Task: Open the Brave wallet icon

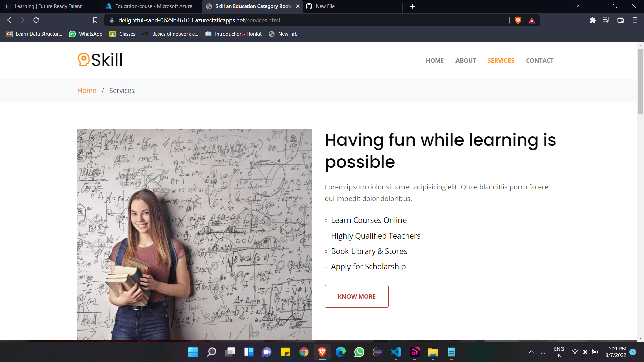Action: [x=621, y=20]
